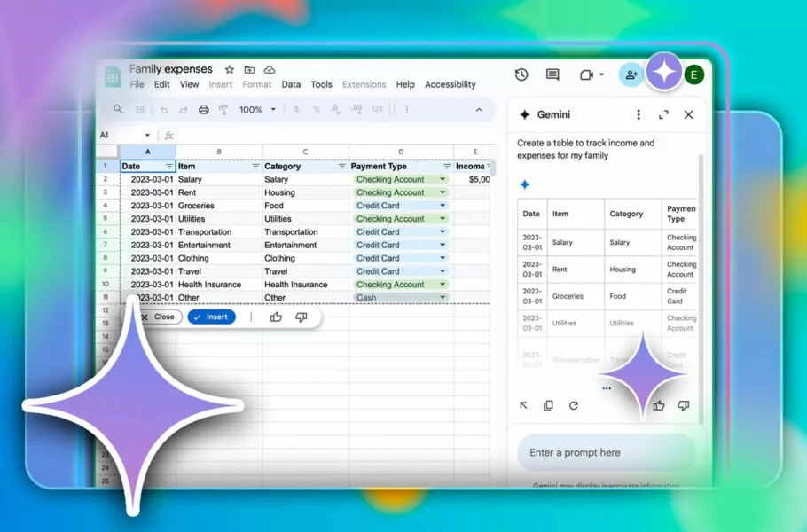This screenshot has width=807, height=532.
Task: Open version history clock icon
Action: coord(521,75)
